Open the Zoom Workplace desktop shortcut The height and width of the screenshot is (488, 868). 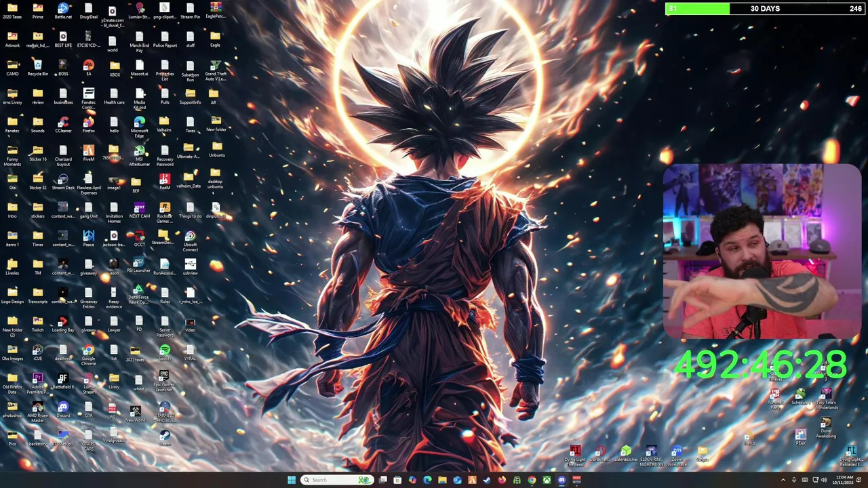[x=677, y=456]
